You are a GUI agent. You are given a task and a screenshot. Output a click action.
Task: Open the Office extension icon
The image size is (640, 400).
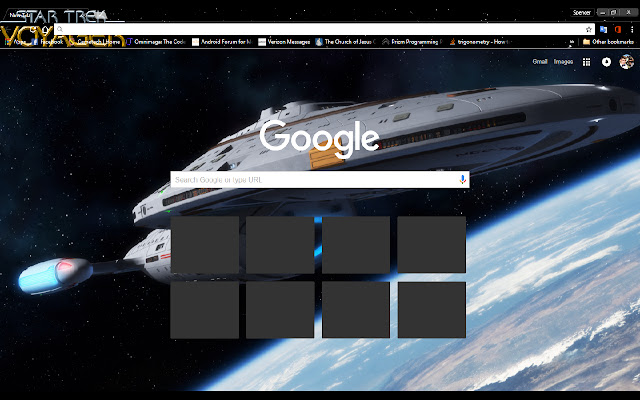(x=617, y=29)
